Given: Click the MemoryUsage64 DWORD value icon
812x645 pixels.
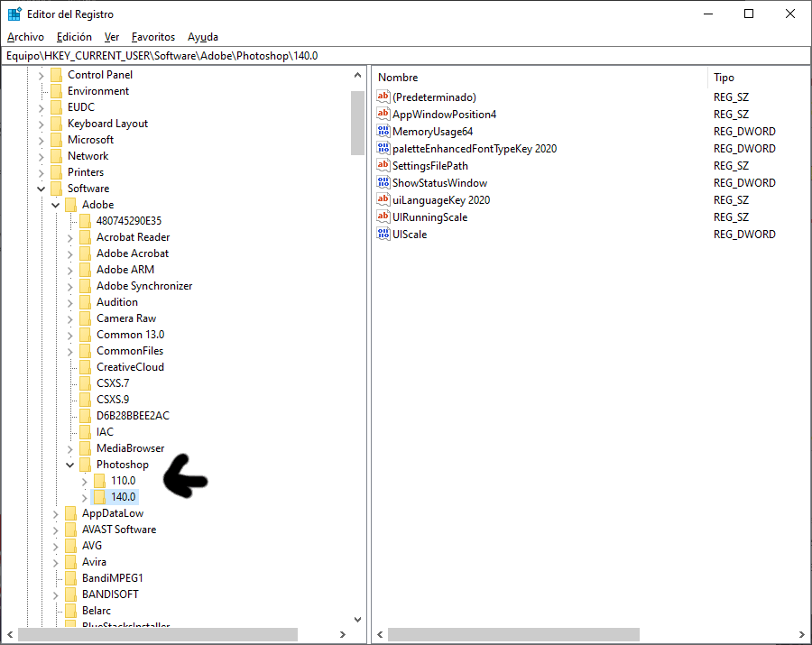Looking at the screenshot, I should [x=383, y=131].
